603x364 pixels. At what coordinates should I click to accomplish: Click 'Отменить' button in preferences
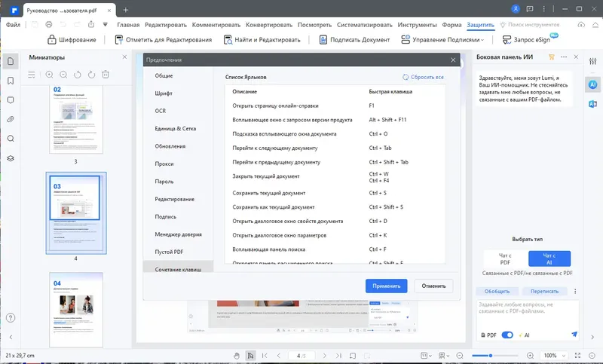tap(433, 286)
